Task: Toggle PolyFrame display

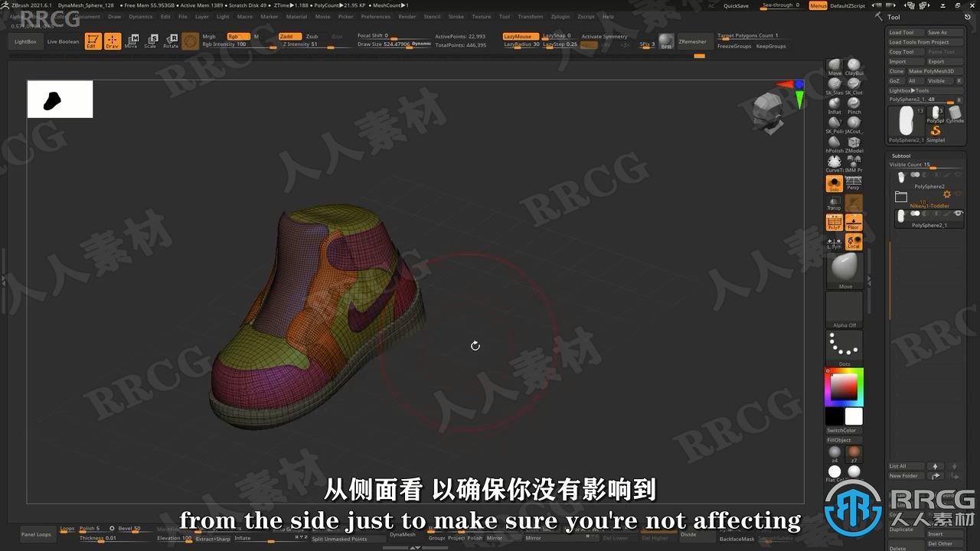Action: 835,223
